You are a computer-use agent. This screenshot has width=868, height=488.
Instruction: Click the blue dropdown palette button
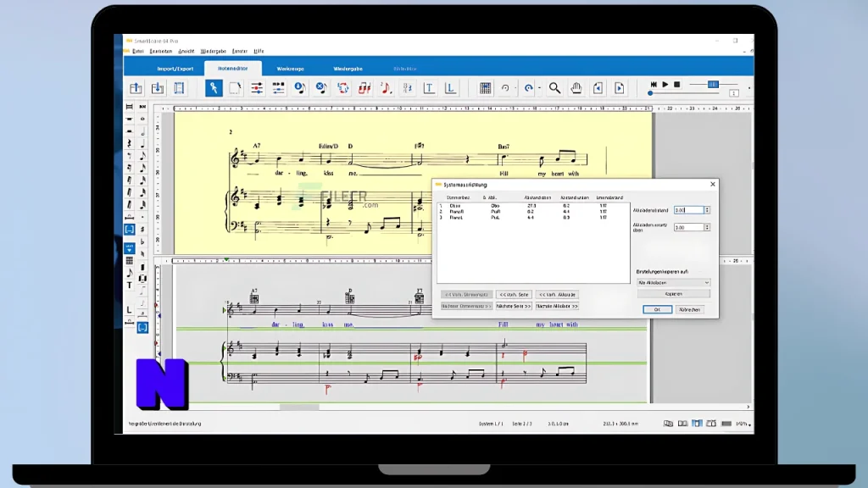click(129, 248)
